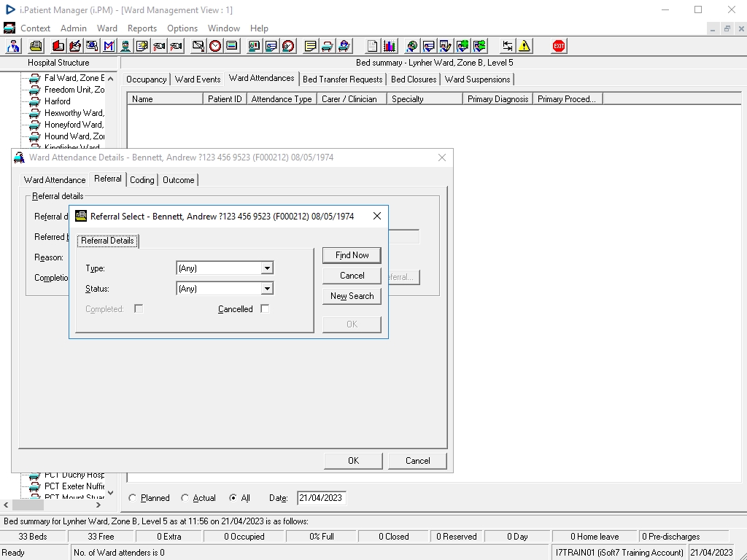Viewport: 747px width, 560px height.
Task: Click the patient with prohibition circle icon
Action: pos(288,46)
